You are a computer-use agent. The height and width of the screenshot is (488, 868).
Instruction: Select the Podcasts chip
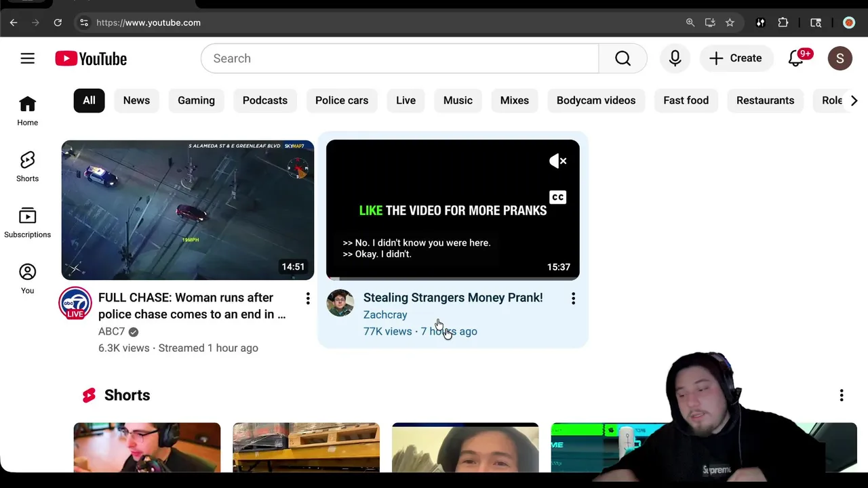tap(265, 100)
